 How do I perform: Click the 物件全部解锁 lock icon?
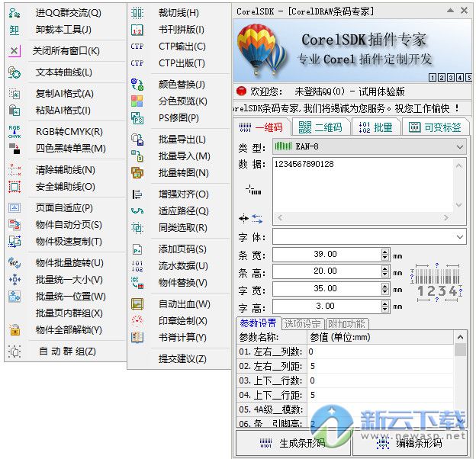(14, 330)
